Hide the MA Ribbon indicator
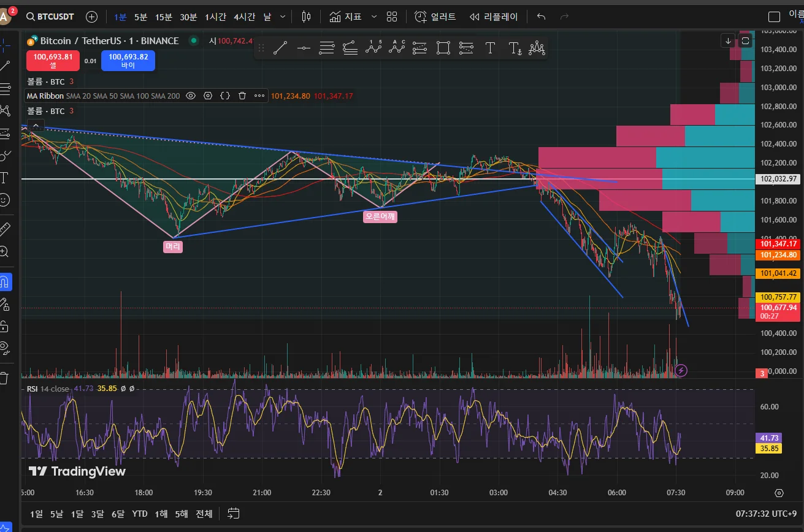This screenshot has width=804, height=532. pos(191,96)
